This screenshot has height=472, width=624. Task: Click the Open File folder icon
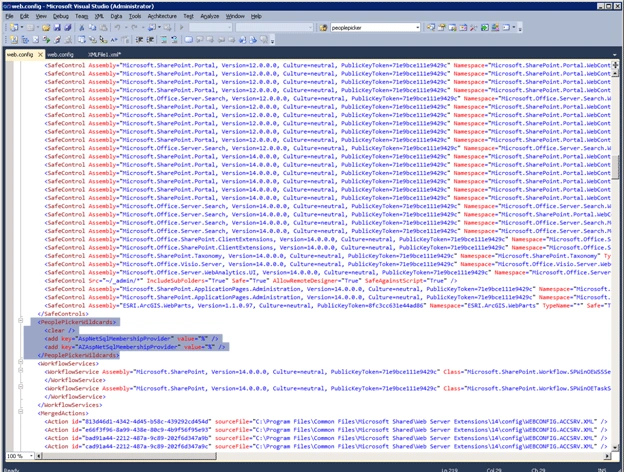pos(46,27)
